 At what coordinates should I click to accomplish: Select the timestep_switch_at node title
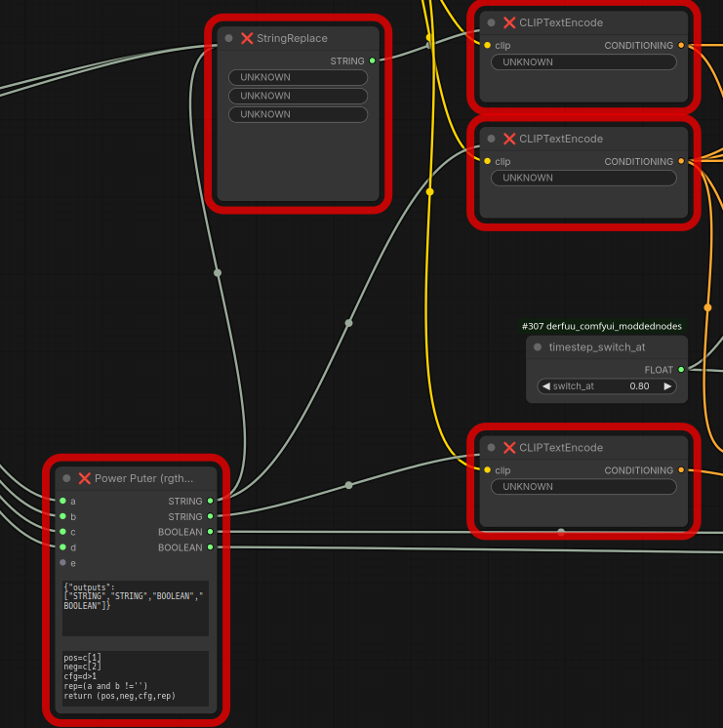point(597,346)
